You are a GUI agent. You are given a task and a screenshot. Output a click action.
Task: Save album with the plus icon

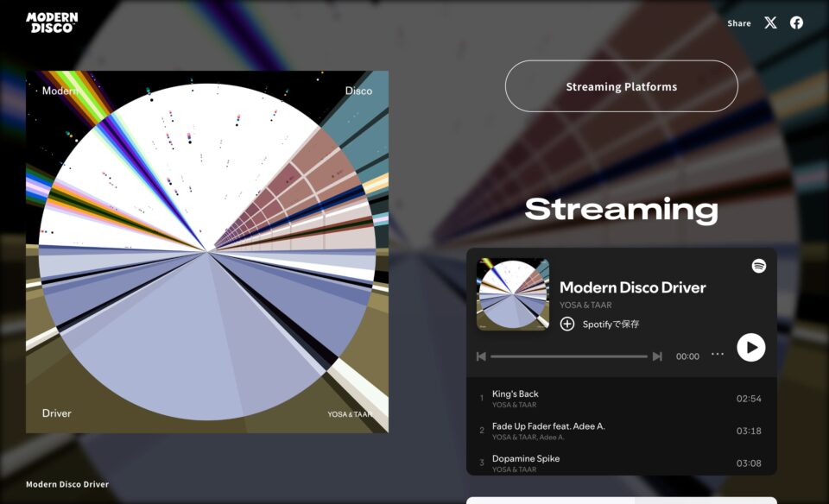tap(567, 324)
